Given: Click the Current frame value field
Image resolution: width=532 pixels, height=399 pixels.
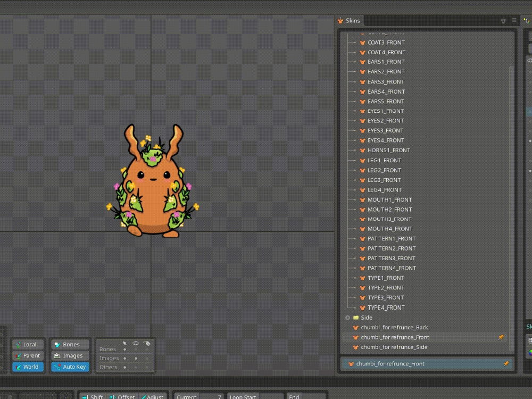Looking at the screenshot, I should (212, 396).
